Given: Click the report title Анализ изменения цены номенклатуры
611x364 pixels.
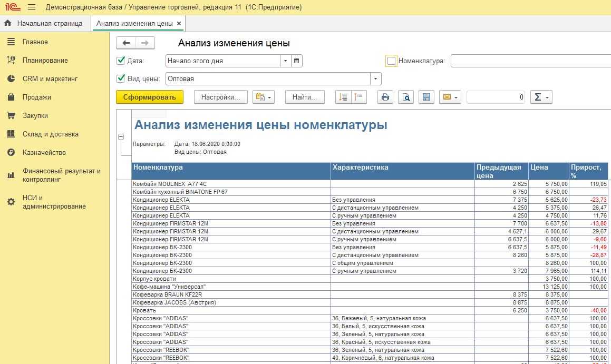Looking at the screenshot, I should (260, 125).
